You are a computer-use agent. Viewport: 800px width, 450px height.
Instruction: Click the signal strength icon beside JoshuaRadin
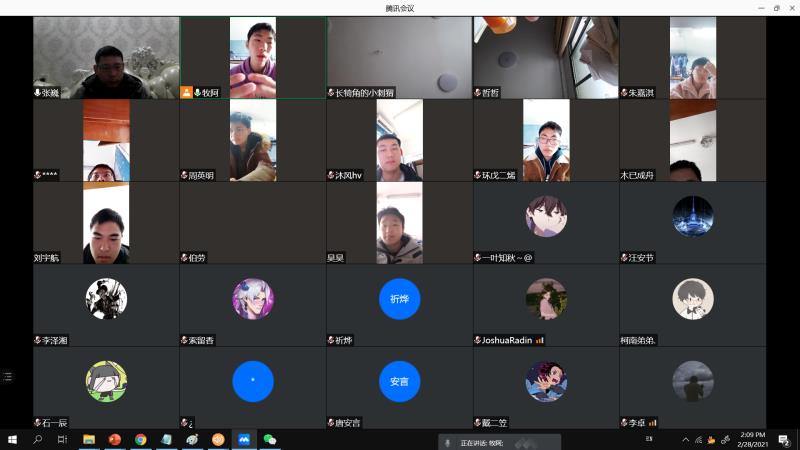[x=539, y=340]
